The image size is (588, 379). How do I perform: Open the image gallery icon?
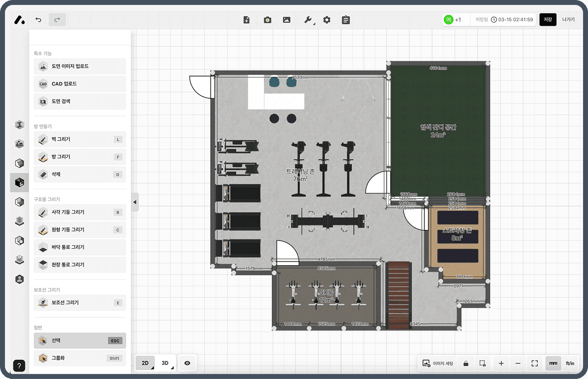[287, 20]
